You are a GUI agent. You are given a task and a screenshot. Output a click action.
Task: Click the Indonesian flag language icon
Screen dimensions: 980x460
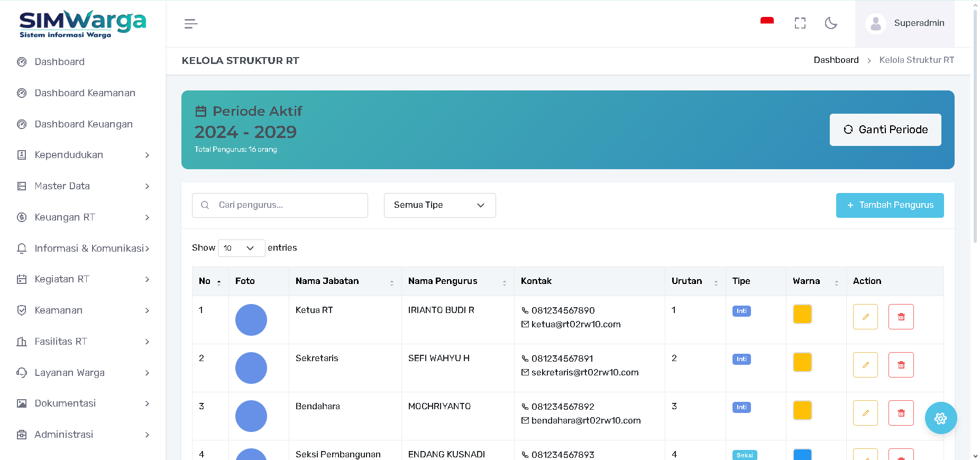767,22
